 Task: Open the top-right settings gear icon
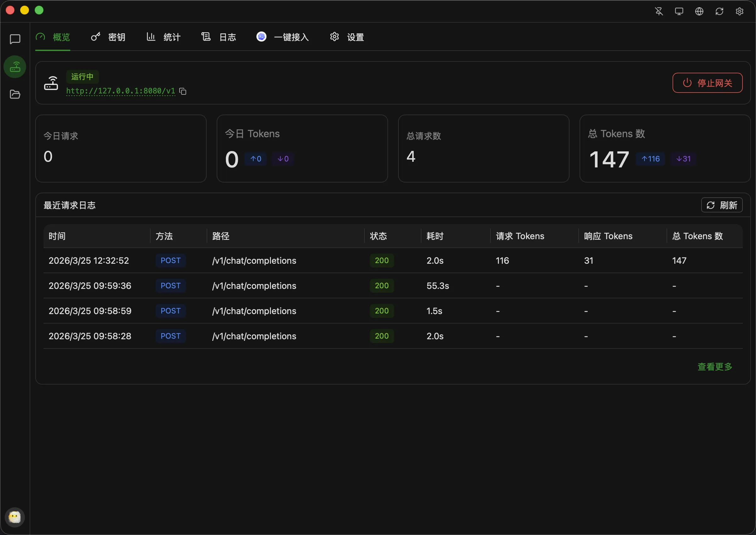click(739, 12)
